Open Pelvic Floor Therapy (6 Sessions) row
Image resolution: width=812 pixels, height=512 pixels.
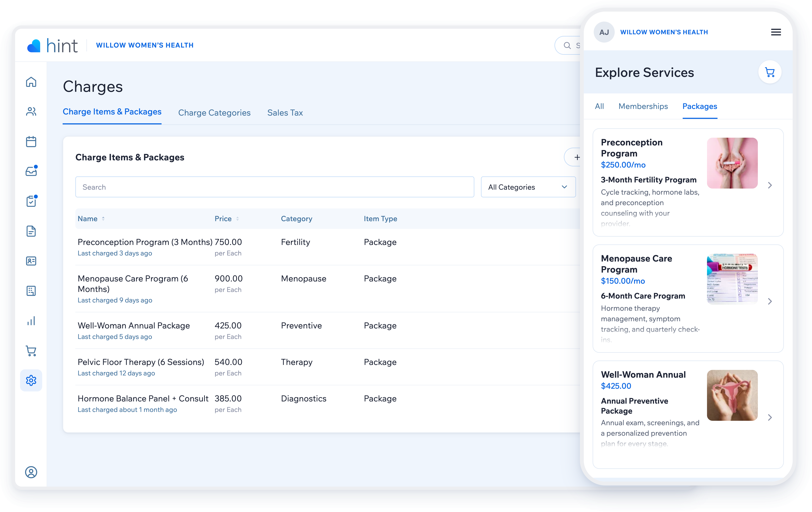pos(327,367)
